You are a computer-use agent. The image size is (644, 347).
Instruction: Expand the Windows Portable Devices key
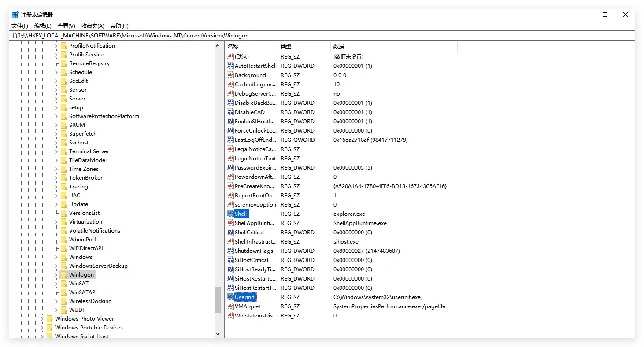point(42,328)
